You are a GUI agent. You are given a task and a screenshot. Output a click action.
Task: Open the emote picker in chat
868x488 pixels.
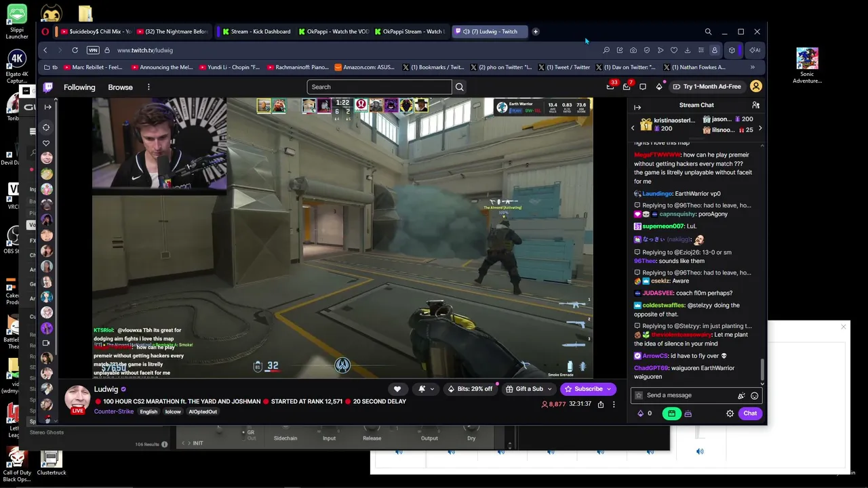click(x=754, y=396)
